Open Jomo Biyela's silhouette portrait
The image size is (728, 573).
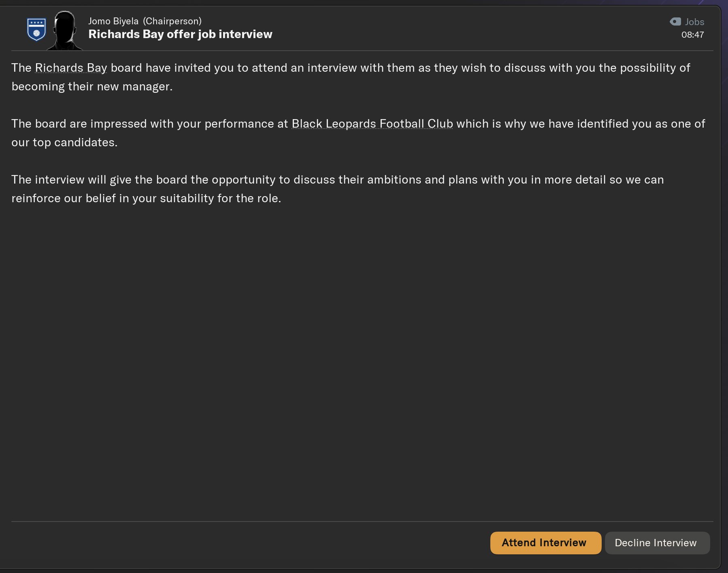point(65,30)
